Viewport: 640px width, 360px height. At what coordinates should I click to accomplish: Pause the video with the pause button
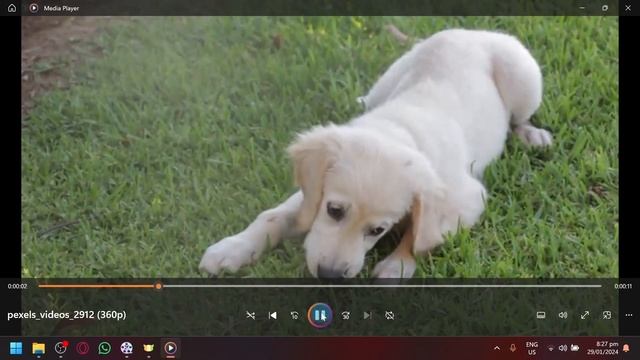pos(320,315)
